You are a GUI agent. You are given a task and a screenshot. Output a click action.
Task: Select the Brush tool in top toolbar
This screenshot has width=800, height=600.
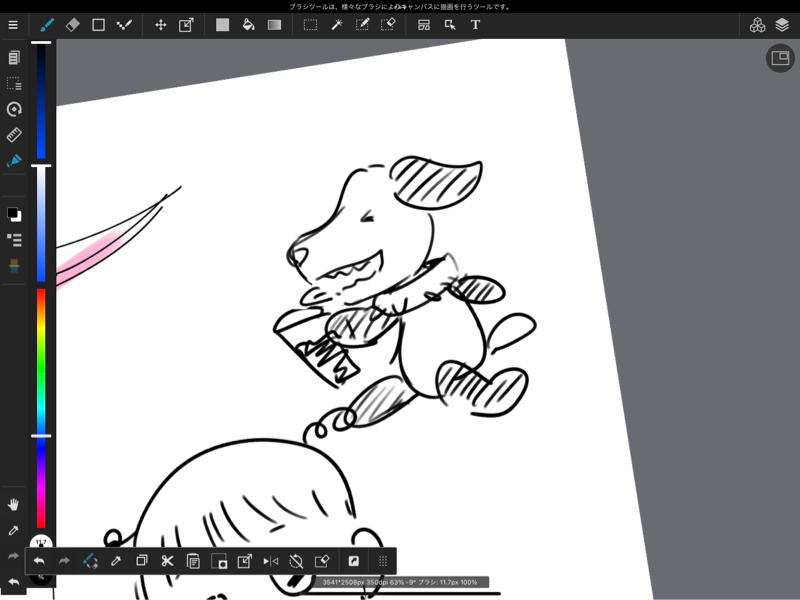click(47, 24)
